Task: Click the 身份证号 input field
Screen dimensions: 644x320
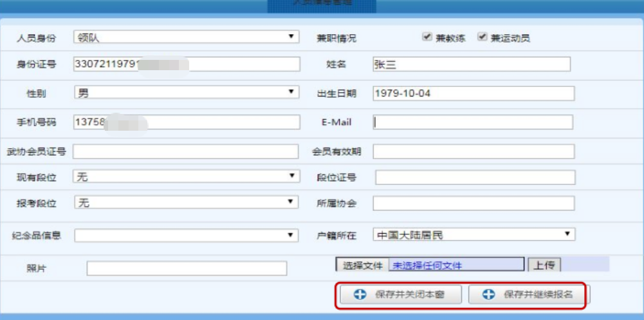Action: coord(187,64)
